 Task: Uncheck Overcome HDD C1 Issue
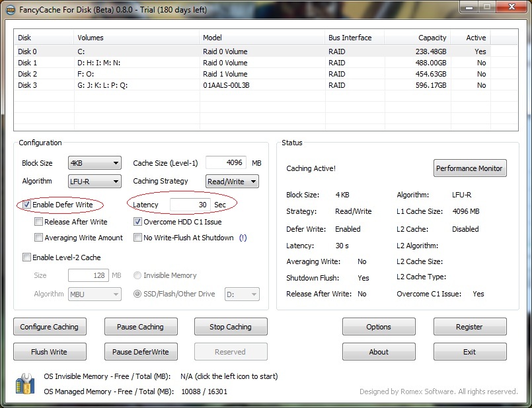(x=137, y=222)
